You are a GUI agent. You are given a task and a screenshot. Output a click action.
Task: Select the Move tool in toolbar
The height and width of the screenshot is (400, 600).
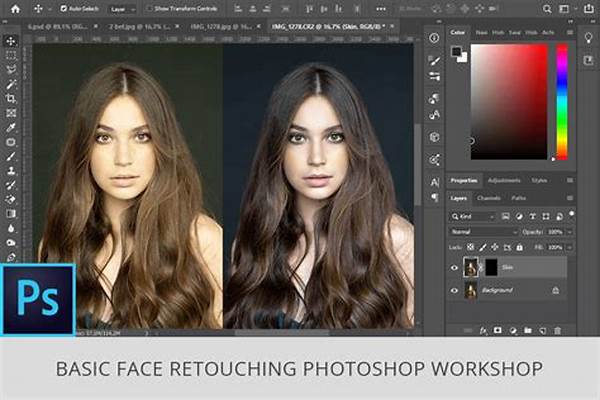(11, 41)
